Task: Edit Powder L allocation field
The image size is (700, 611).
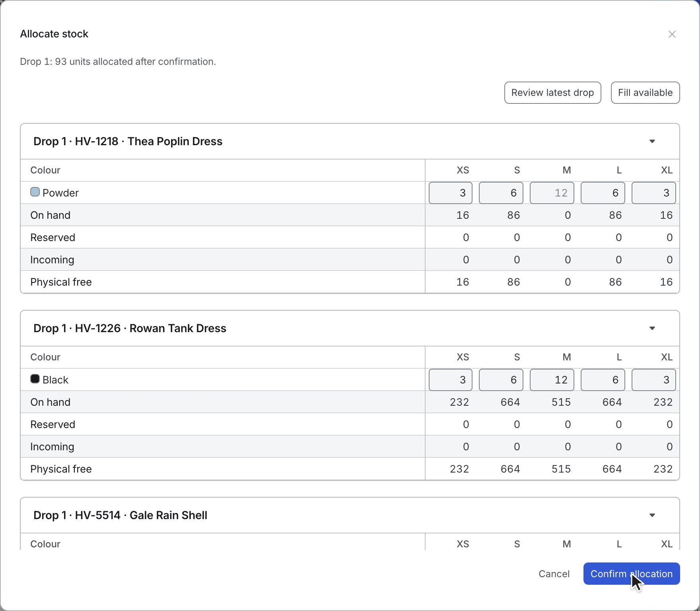Action: [603, 193]
